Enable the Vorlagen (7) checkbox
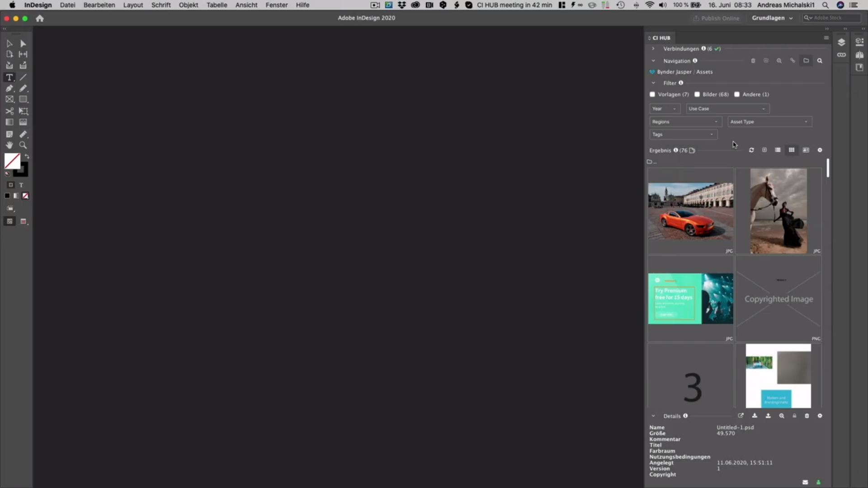The width and height of the screenshot is (868, 488). [x=652, y=94]
